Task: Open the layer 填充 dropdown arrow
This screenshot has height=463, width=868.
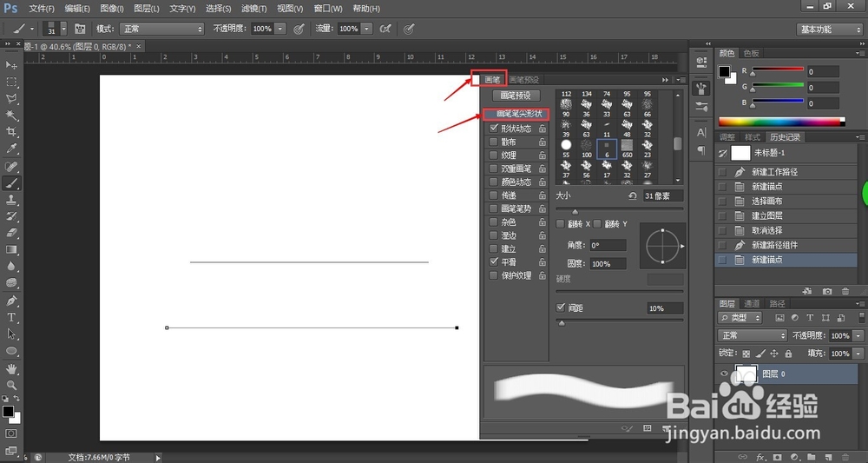Action: (858, 354)
